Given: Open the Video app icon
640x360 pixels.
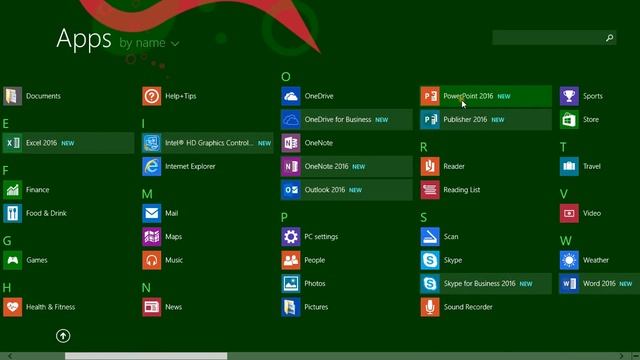Looking at the screenshot, I should 569,213.
